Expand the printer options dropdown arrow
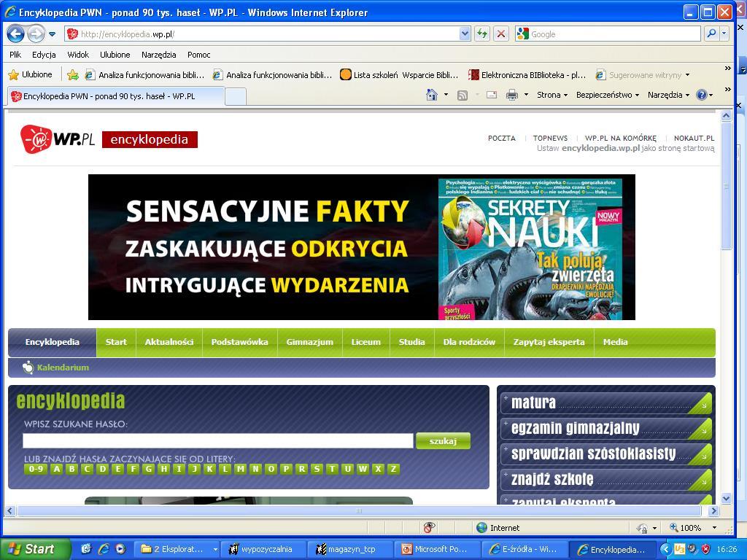This screenshot has width=747, height=560. point(526,95)
